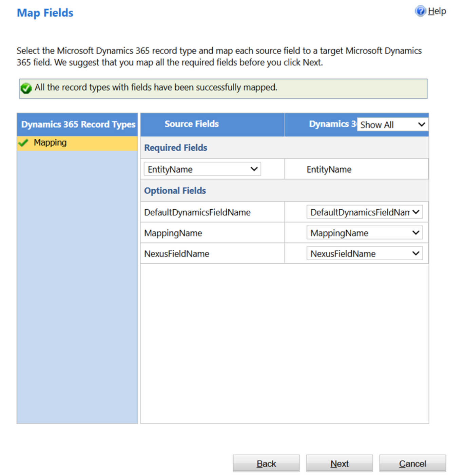Screen dimensions: 464x476
Task: Click the Cancel button
Action: pos(412,463)
